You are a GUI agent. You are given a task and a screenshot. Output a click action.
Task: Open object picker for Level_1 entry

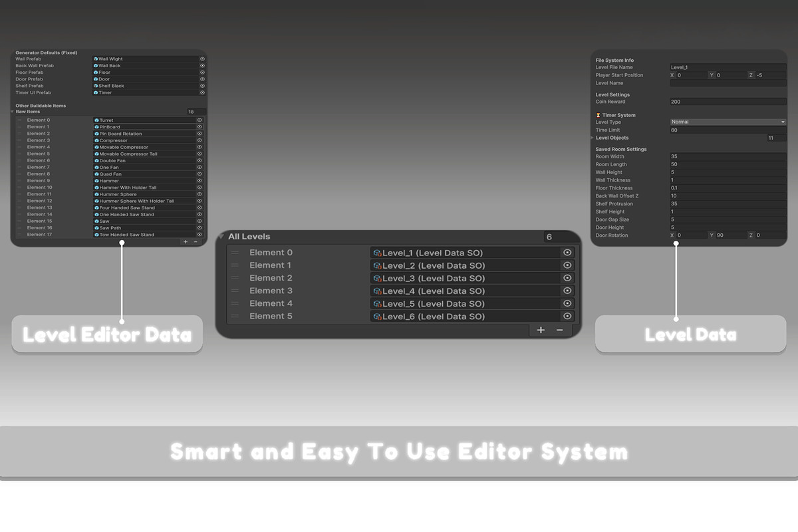[567, 253]
